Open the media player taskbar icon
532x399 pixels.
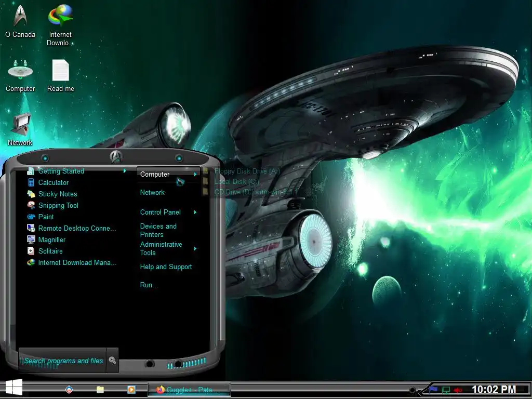(x=131, y=390)
